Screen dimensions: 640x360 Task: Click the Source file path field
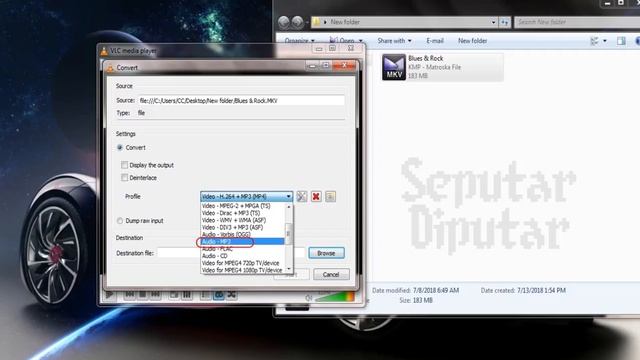[241, 100]
